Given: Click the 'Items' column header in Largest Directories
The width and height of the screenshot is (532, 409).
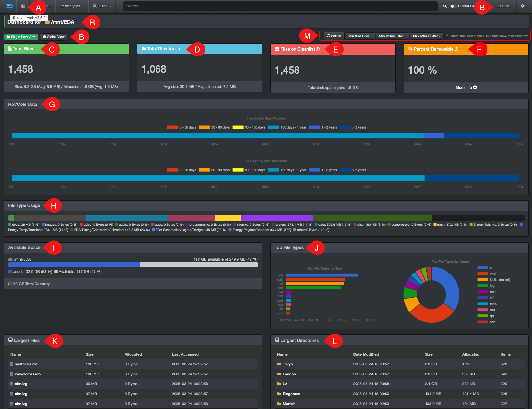Looking at the screenshot, I should (506, 354).
